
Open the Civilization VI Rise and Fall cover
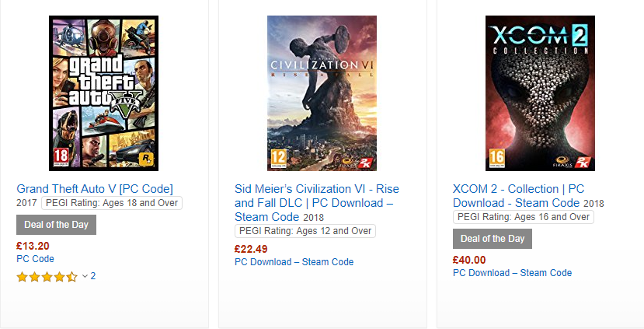(322, 93)
